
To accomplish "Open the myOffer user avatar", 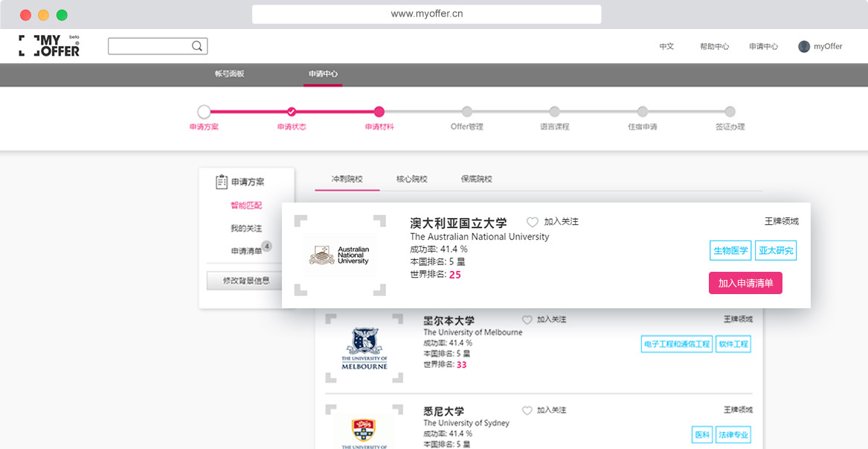I will click(804, 47).
